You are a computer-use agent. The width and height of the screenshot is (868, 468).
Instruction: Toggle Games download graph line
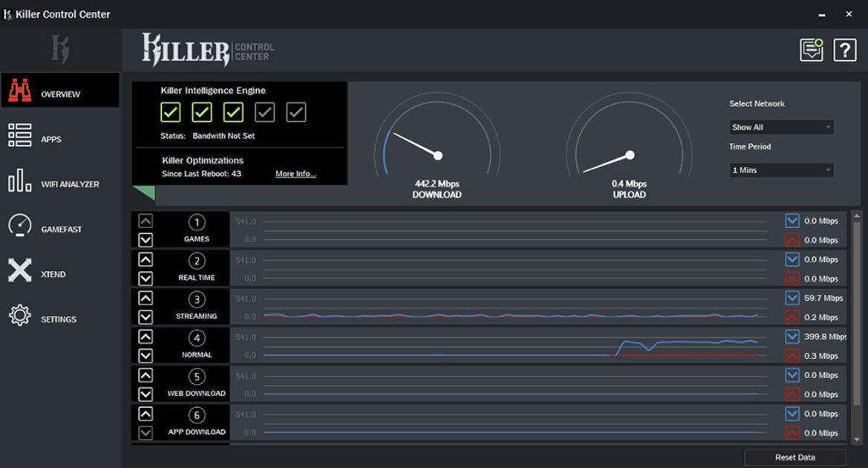coord(792,221)
